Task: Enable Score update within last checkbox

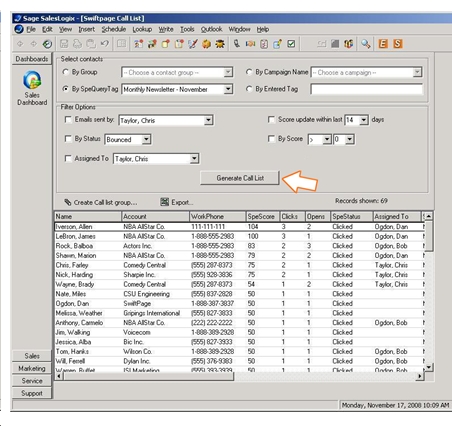Action: [271, 120]
